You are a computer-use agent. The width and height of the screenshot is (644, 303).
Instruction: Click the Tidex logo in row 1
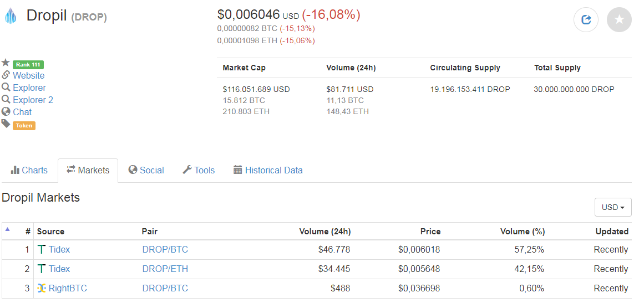pos(42,249)
